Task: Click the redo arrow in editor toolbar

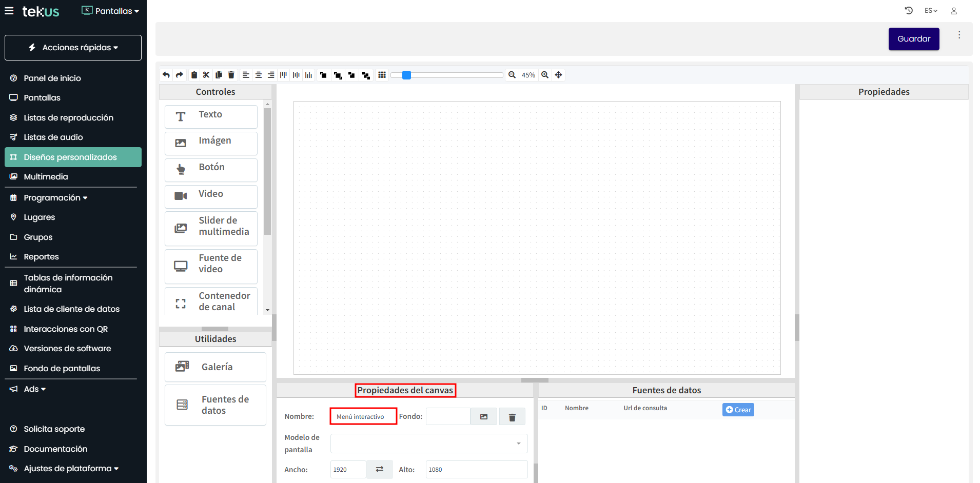Action: 179,75
